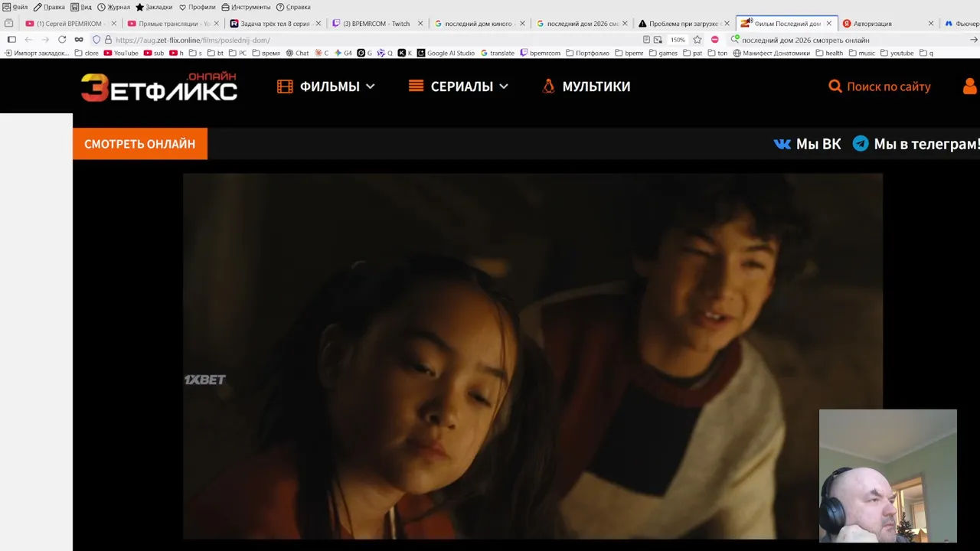
Task: Open the G4 bookmark
Action: (x=343, y=54)
